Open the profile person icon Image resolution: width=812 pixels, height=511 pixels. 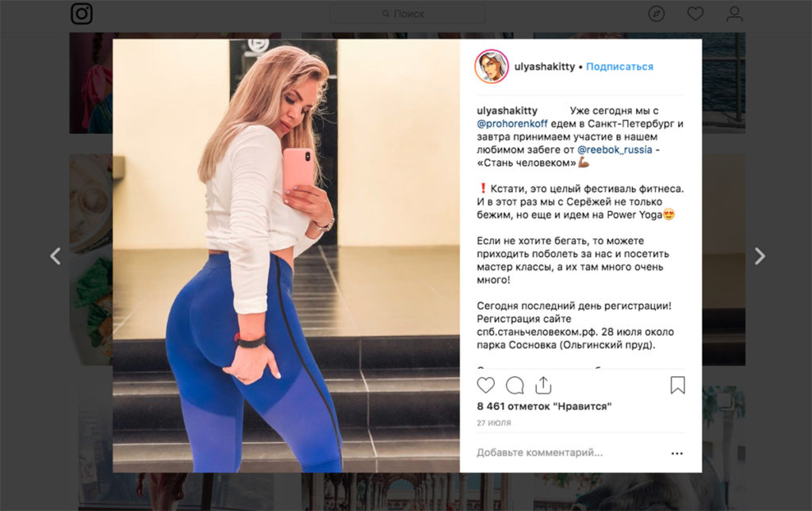coord(733,14)
